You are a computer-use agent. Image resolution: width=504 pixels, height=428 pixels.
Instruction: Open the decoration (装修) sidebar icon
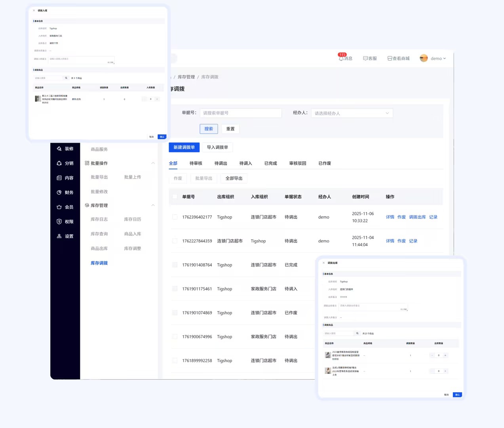[59, 149]
